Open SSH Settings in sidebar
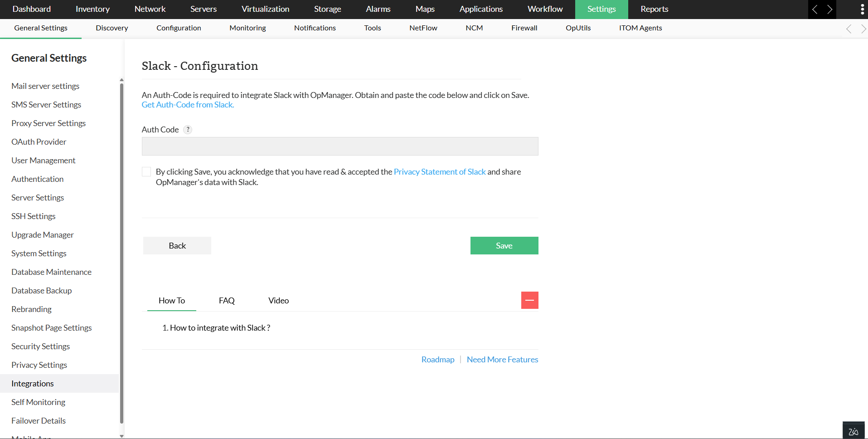The width and height of the screenshot is (868, 439). 34,216
